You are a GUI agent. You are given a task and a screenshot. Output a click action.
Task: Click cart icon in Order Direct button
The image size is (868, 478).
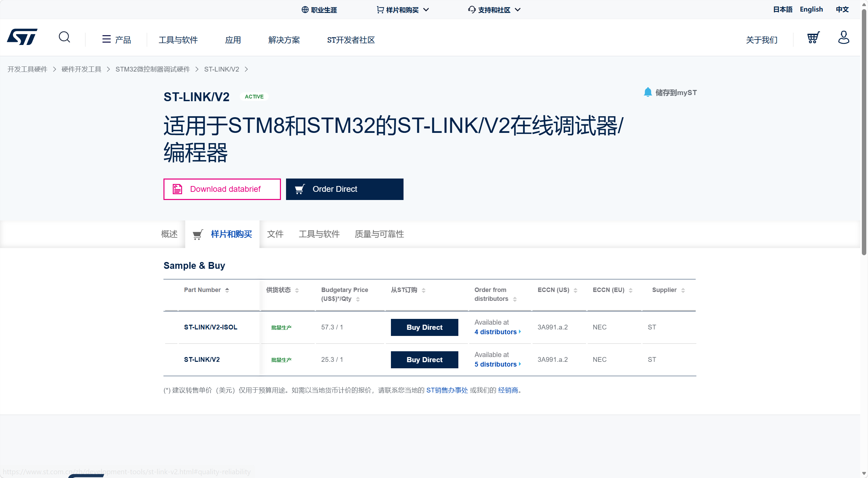[x=300, y=189]
